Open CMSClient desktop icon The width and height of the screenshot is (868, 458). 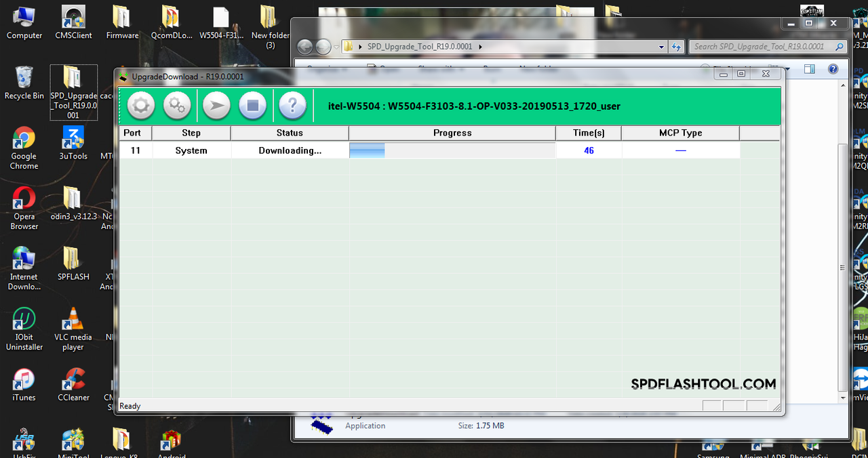[x=73, y=22]
